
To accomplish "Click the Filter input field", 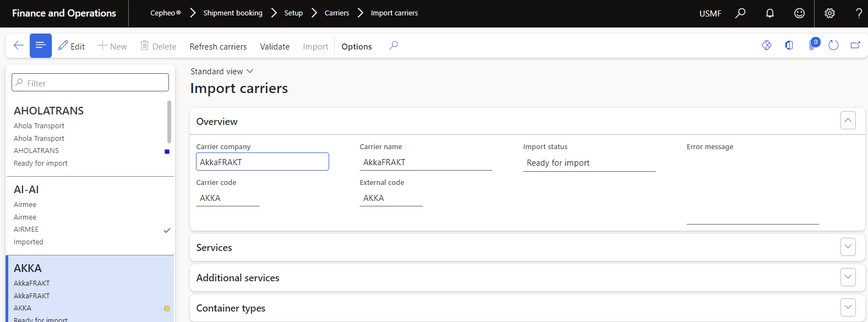I will (x=90, y=83).
